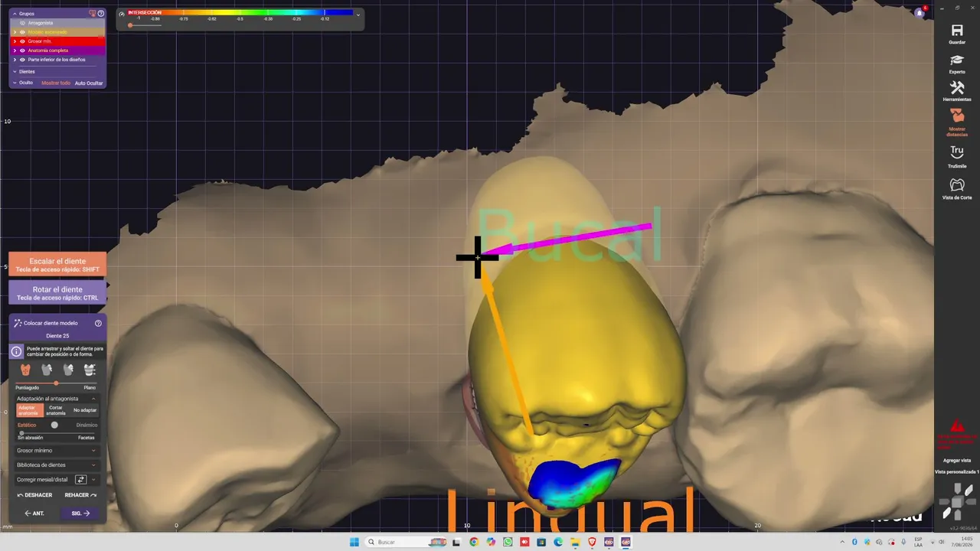Select No adaptar option
This screenshot has width=980, height=551.
85,410
